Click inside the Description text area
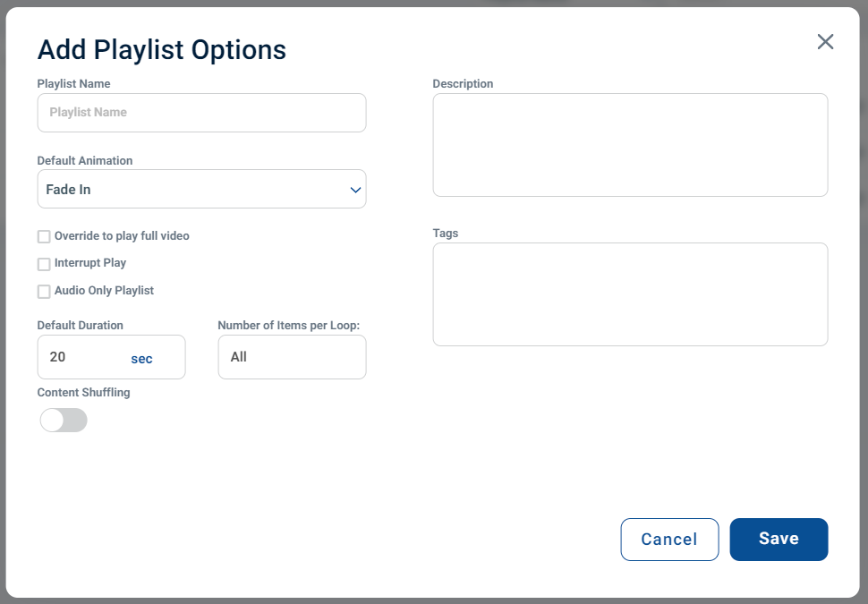This screenshot has height=604, width=868. pos(630,145)
